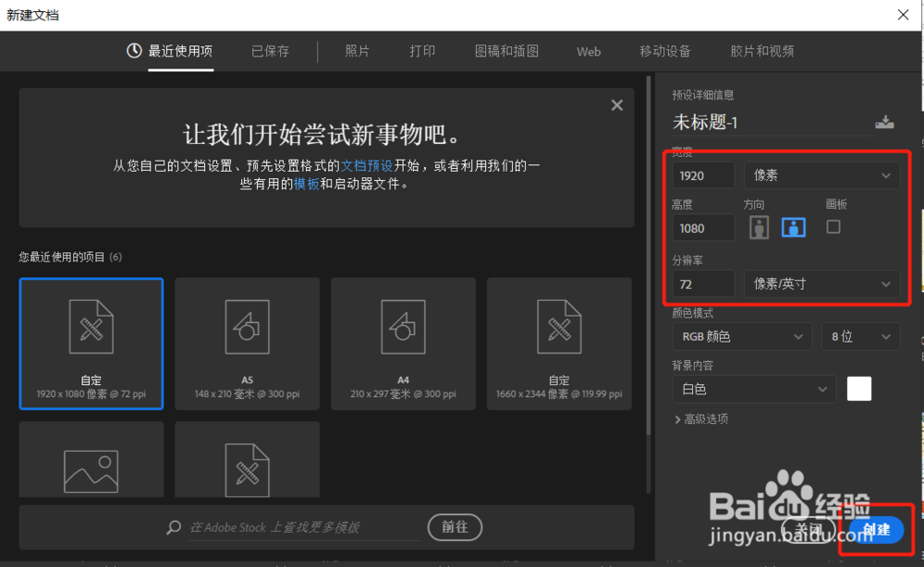
Task: Select the A4 210 x 297 preset
Action: click(403, 344)
